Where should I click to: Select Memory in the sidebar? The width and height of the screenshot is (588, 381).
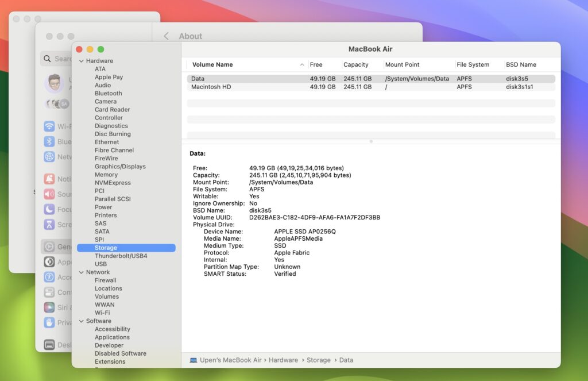106,175
